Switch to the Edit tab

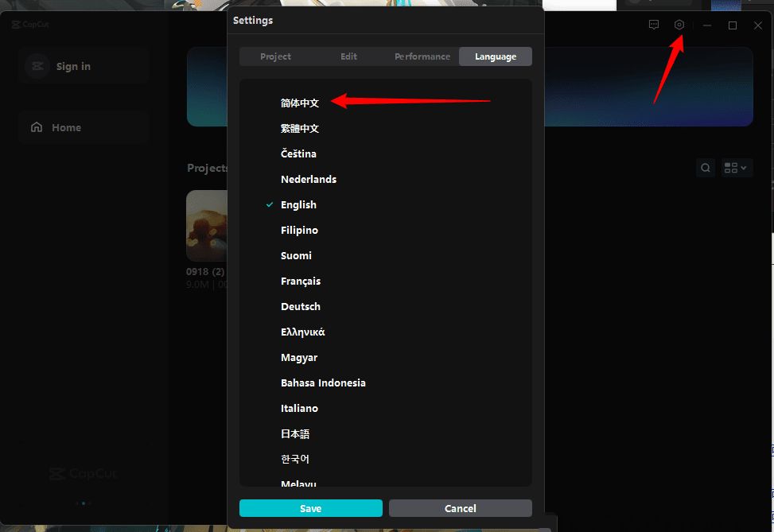(348, 56)
